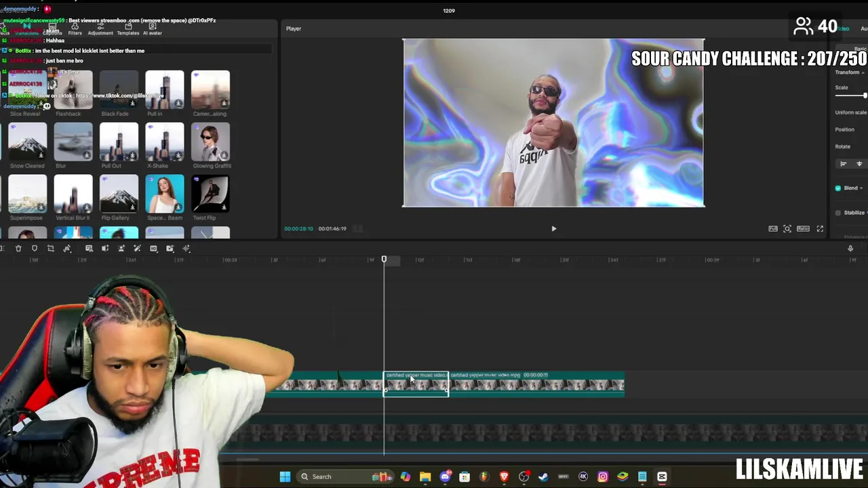Open File Explorer from the taskbar

tap(425, 476)
